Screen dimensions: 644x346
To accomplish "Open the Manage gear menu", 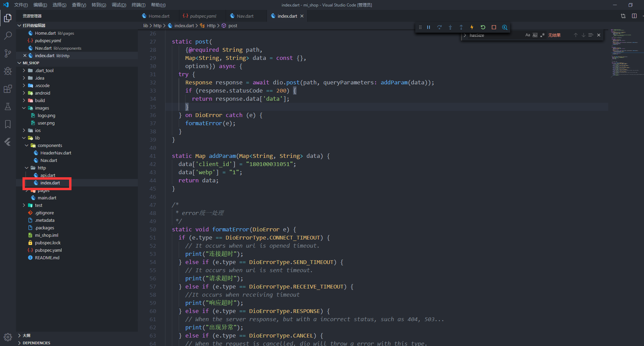I will 8,337.
